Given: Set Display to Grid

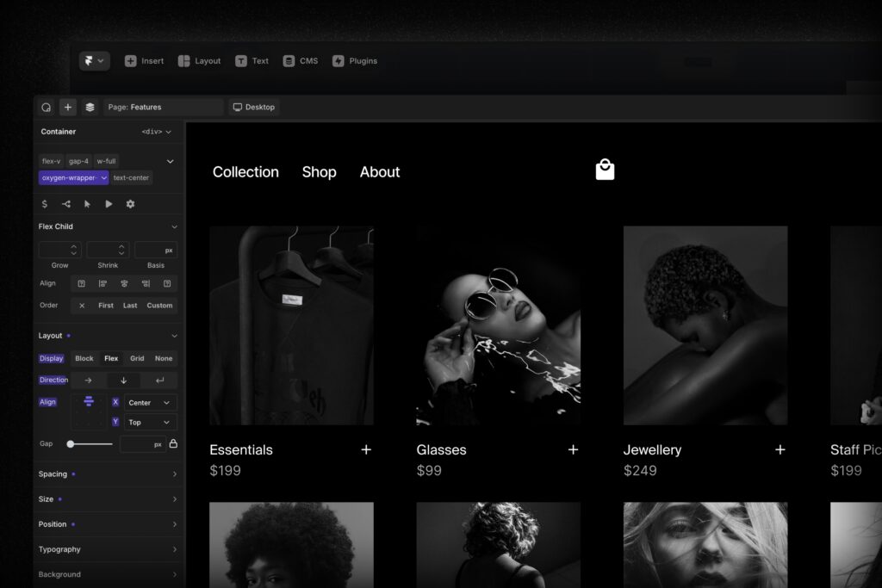Looking at the screenshot, I should click(x=137, y=358).
